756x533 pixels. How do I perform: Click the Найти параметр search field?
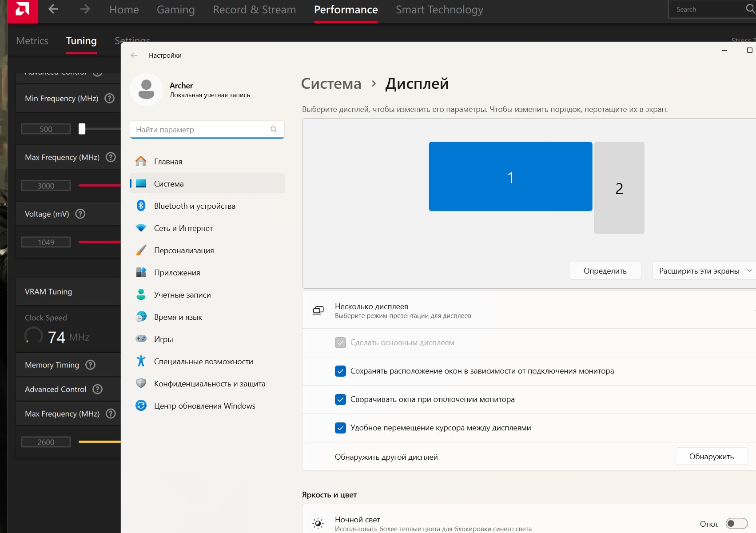207,129
